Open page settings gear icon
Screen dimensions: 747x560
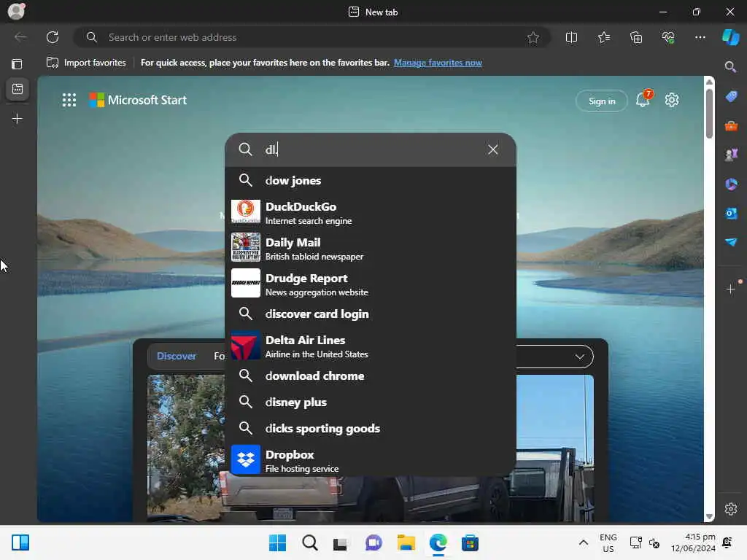point(672,100)
